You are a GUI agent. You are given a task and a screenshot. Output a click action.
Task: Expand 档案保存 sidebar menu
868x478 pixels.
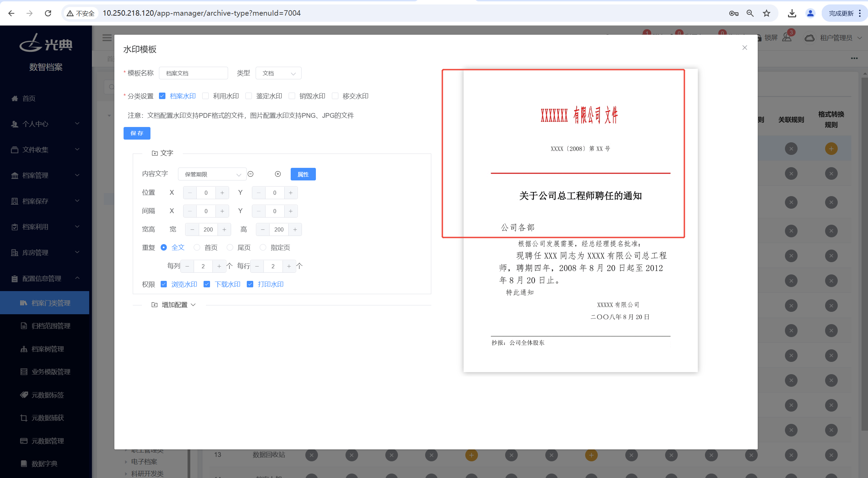point(46,201)
